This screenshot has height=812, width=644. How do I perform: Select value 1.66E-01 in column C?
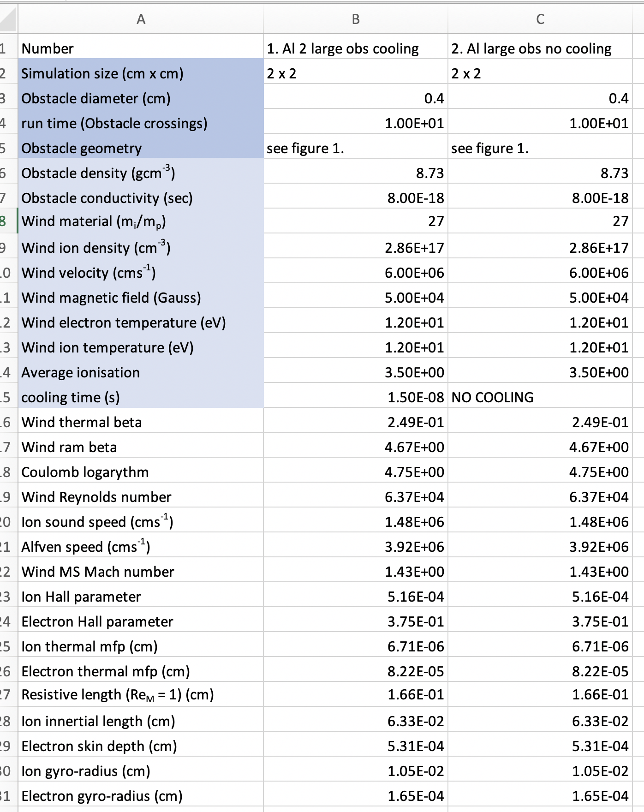coord(540,694)
